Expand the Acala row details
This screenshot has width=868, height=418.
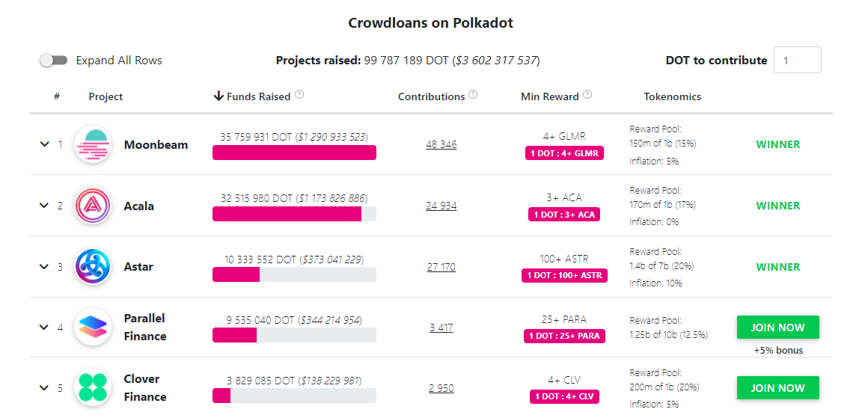[x=45, y=206]
